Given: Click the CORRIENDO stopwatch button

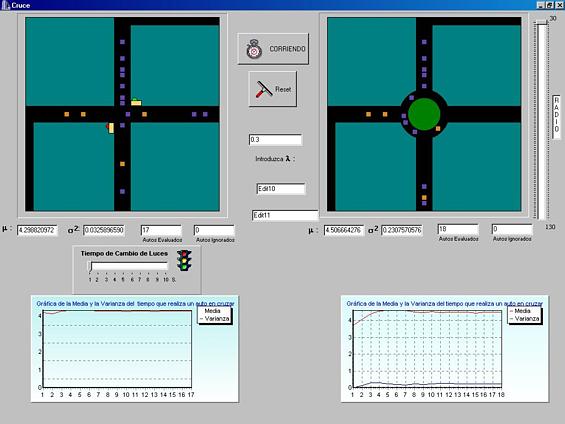Looking at the screenshot, I should (273, 49).
